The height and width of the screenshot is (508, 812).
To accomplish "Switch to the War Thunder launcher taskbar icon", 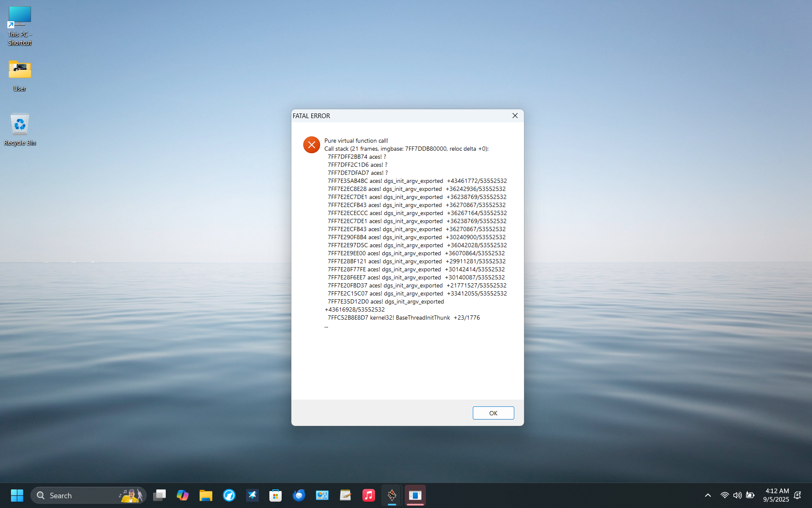I will tap(392, 495).
